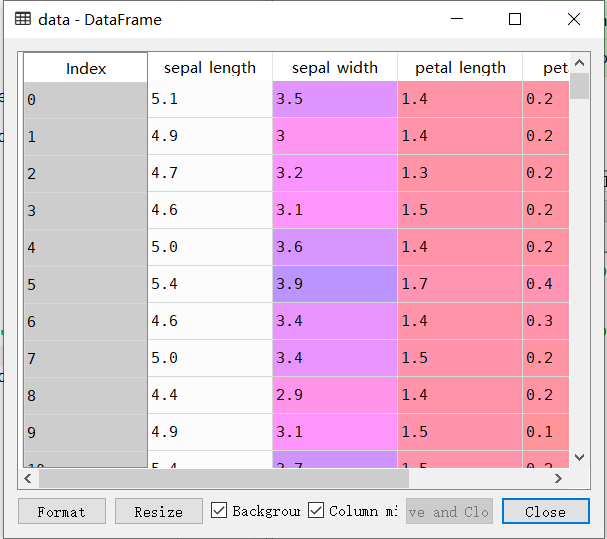Click the DataFrame table icon in title bar
This screenshot has width=607, height=539.
pyautogui.click(x=22, y=19)
